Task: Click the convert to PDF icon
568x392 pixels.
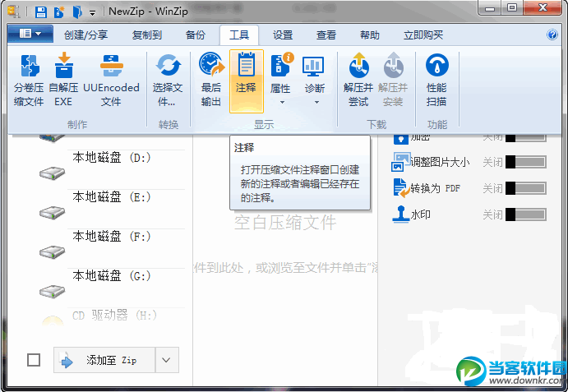Action: [x=401, y=188]
